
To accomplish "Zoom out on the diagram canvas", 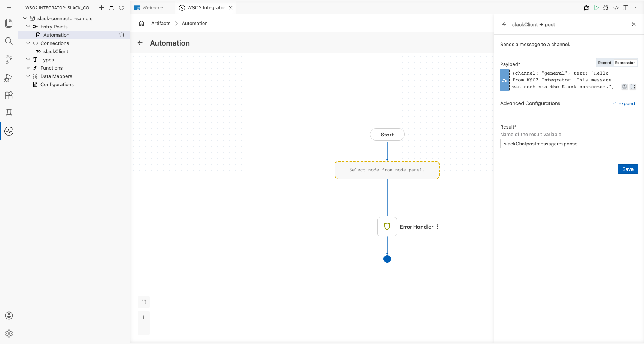I will [x=144, y=329].
